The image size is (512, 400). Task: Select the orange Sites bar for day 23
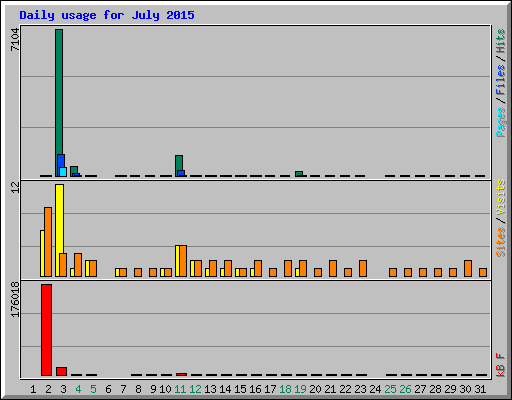(x=363, y=268)
